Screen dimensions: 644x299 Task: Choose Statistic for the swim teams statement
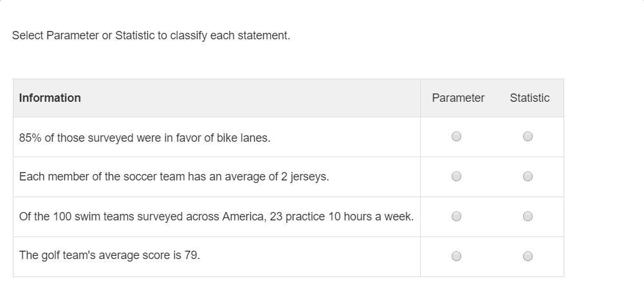[528, 217]
